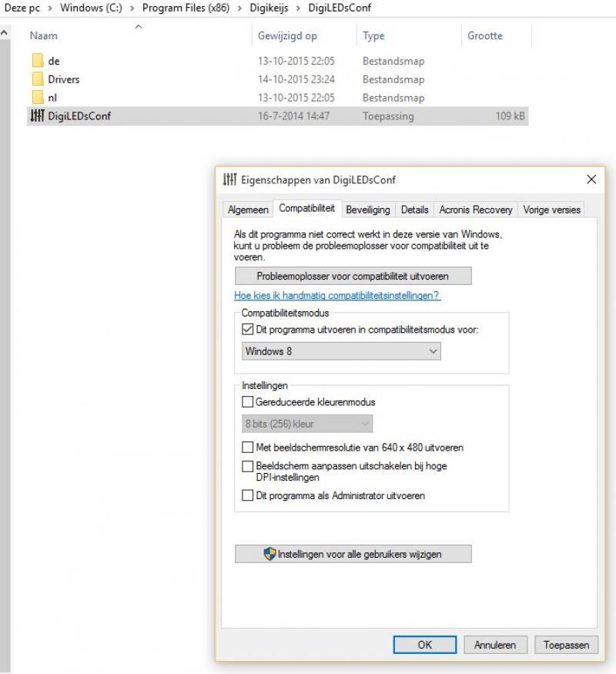The width and height of the screenshot is (616, 674).
Task: Click the Toepassing type cell
Action: click(x=388, y=116)
